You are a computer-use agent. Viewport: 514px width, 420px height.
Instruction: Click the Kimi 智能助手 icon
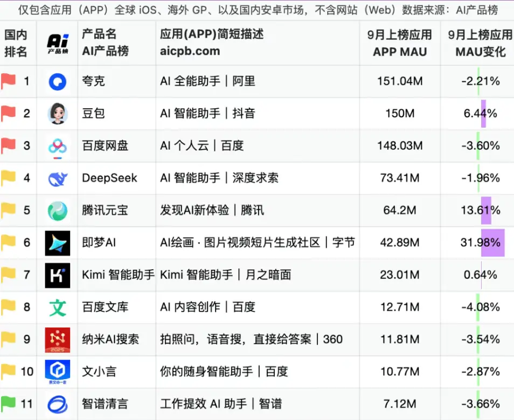57,275
